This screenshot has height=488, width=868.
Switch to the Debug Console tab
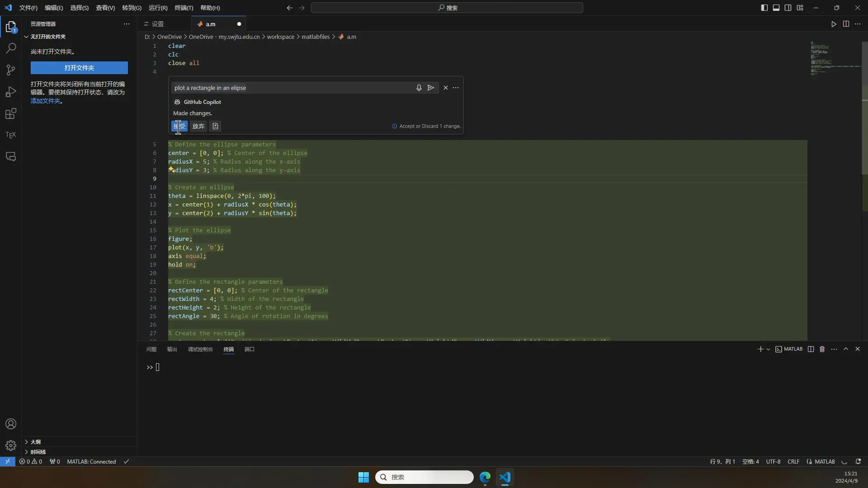(200, 349)
